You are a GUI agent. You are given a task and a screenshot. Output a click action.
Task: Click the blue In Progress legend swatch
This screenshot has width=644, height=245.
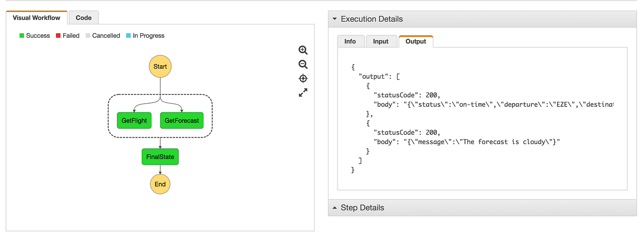[x=128, y=36]
